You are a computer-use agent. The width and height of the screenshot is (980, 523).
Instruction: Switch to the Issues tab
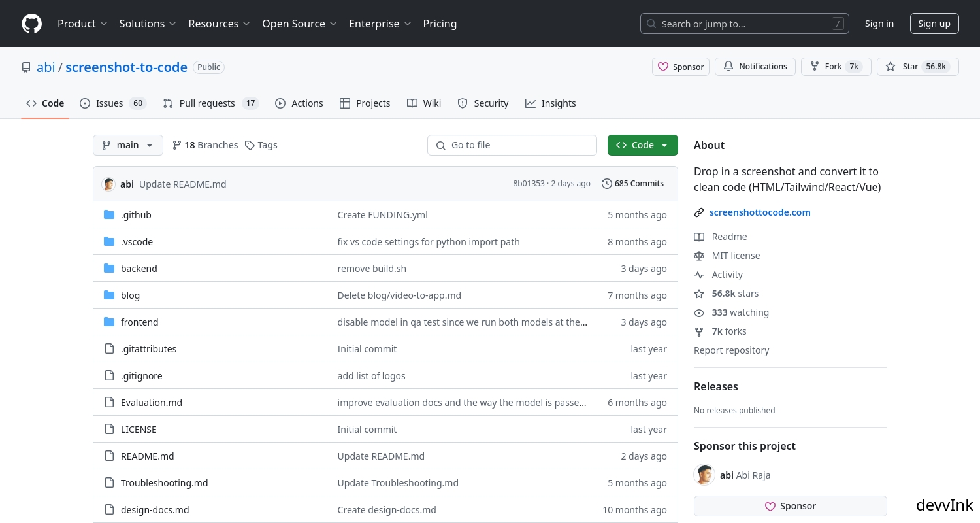point(112,103)
